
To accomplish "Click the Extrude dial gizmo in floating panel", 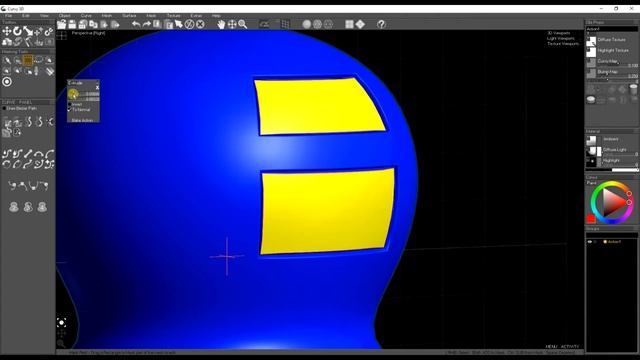I will click(x=73, y=95).
